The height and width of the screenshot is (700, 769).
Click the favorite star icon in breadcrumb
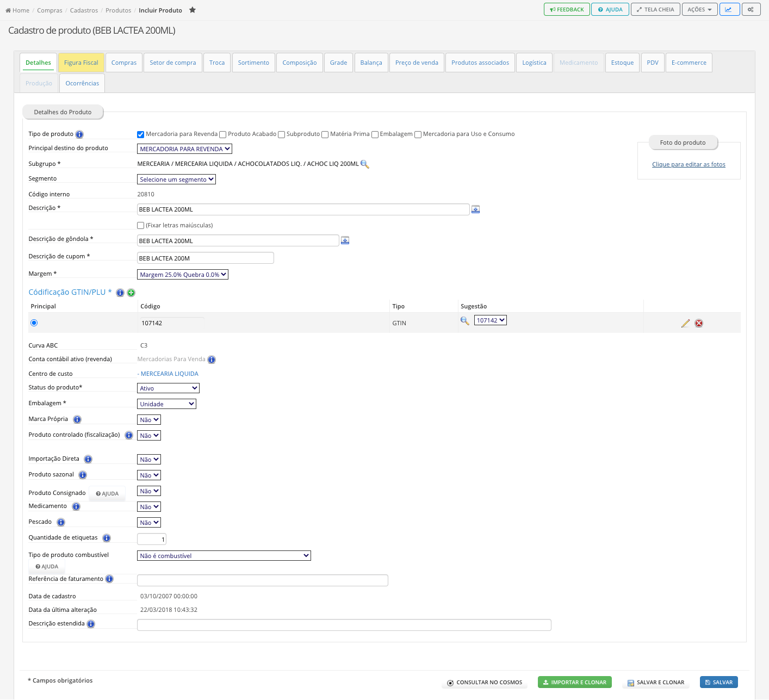[193, 10]
